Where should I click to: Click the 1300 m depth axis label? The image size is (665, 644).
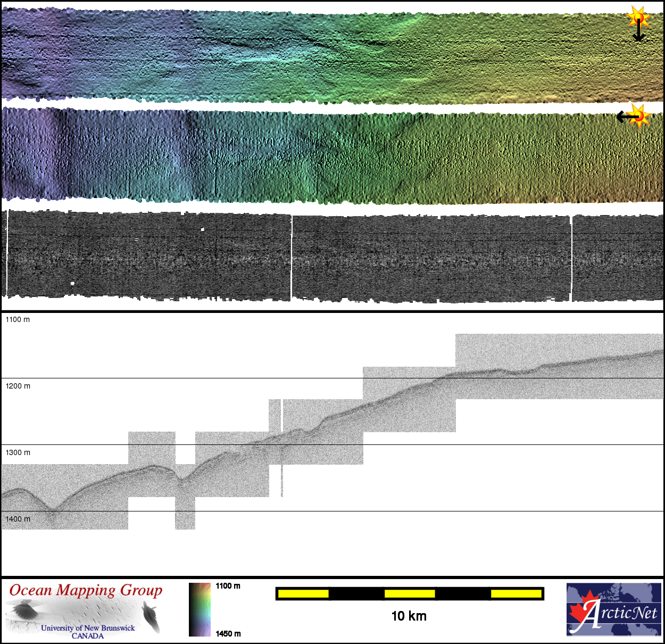18,452
